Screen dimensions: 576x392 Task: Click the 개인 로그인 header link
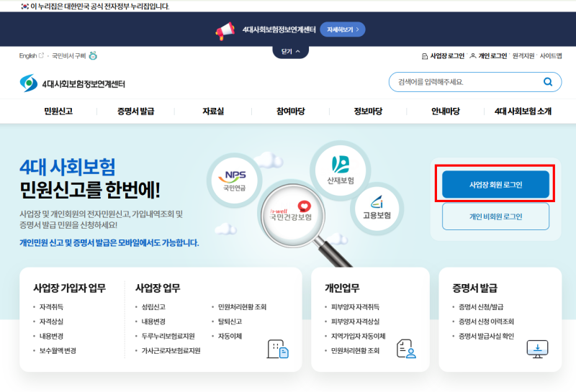click(492, 56)
